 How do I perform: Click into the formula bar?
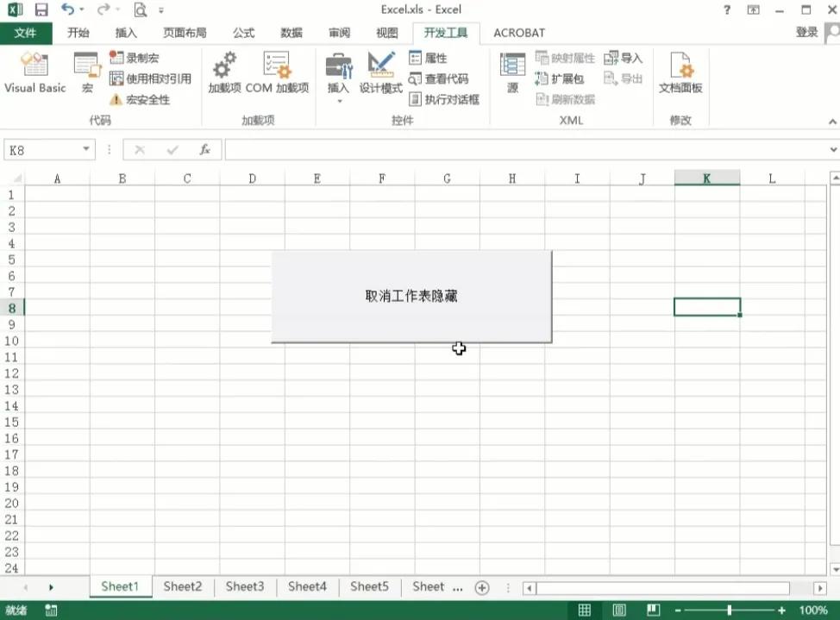tap(526, 149)
